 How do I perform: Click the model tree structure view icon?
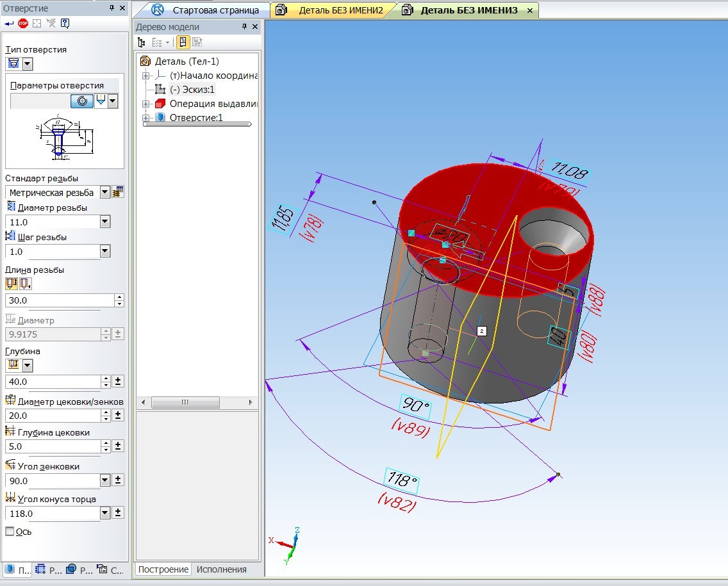142,42
